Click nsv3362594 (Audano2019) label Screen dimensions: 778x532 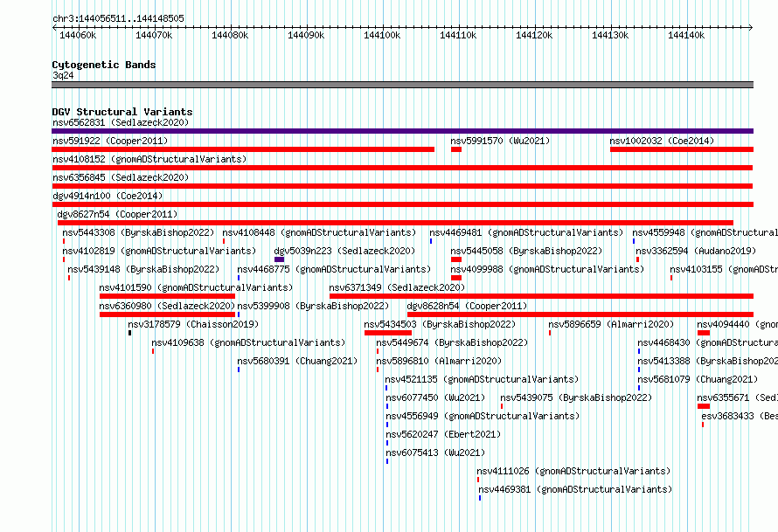696,251
